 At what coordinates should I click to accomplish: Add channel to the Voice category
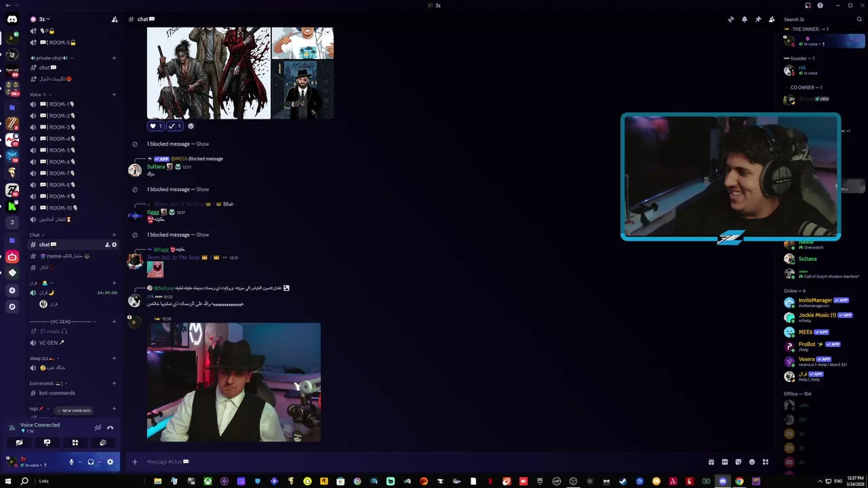[114, 94]
